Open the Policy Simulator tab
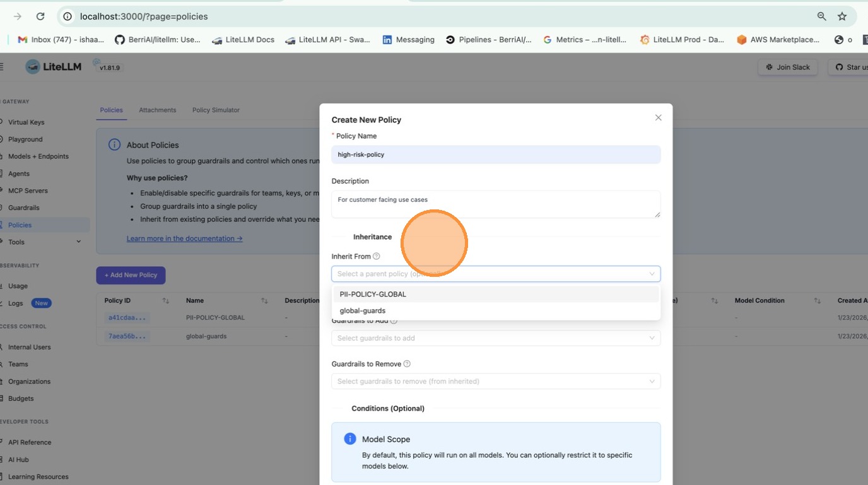The image size is (868, 485). [216, 110]
